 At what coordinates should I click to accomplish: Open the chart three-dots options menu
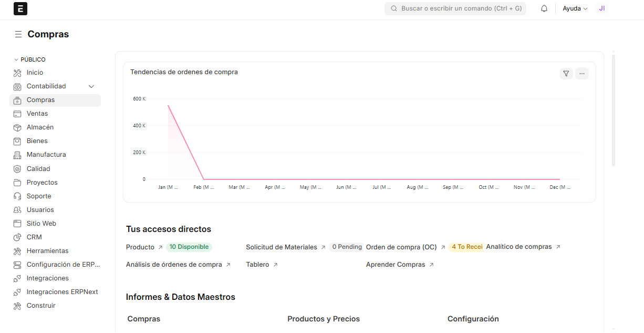[x=581, y=74]
